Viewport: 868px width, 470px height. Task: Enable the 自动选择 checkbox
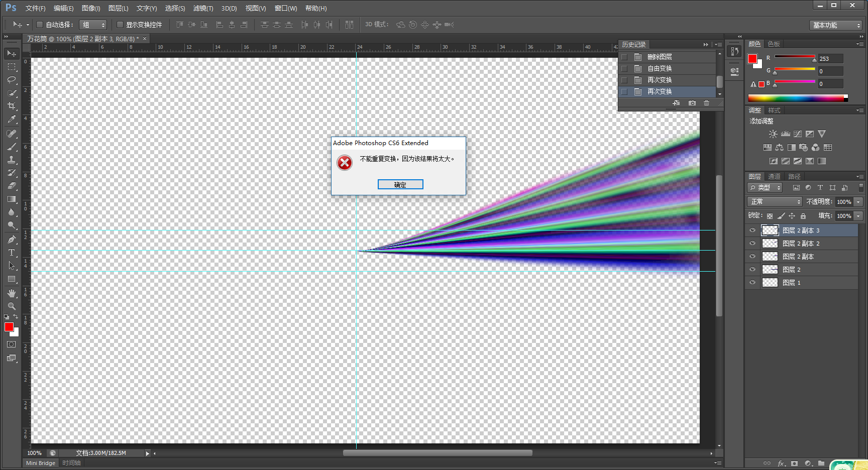[x=40, y=25]
